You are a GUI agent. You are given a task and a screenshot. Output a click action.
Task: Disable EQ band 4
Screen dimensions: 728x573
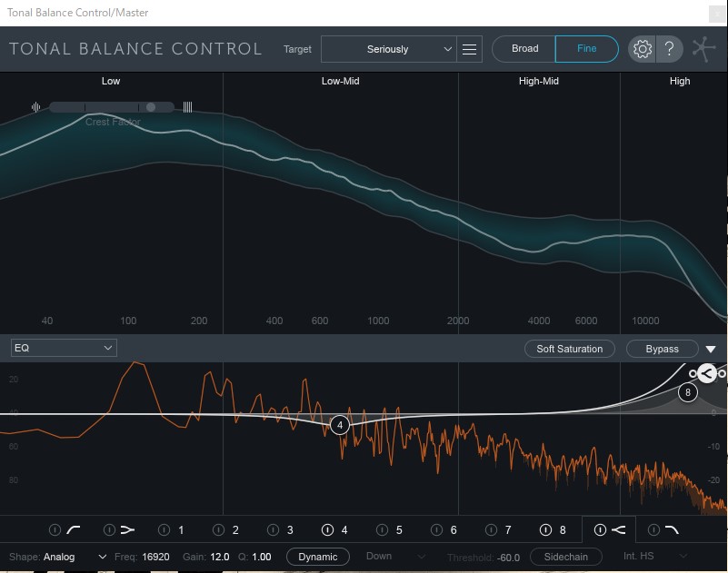coord(327,529)
